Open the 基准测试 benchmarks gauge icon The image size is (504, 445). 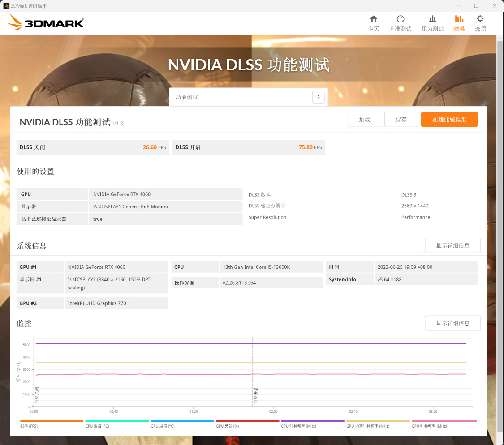coord(401,19)
